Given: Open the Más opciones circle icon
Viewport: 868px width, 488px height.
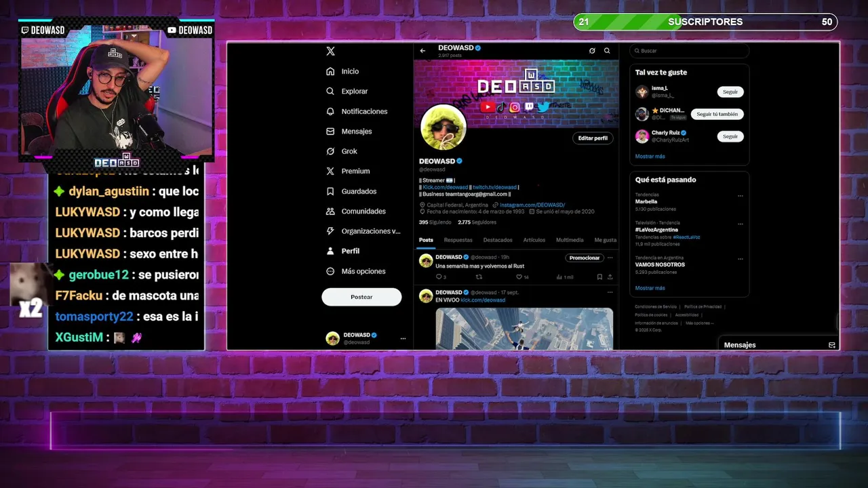Looking at the screenshot, I should (x=330, y=271).
